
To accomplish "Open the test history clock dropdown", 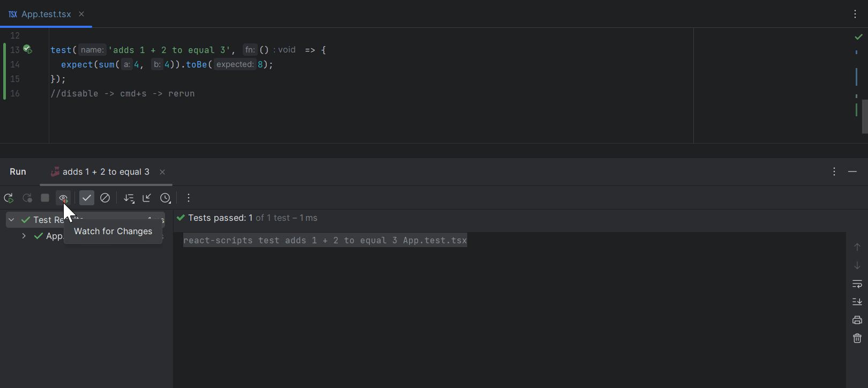I will pos(166,198).
